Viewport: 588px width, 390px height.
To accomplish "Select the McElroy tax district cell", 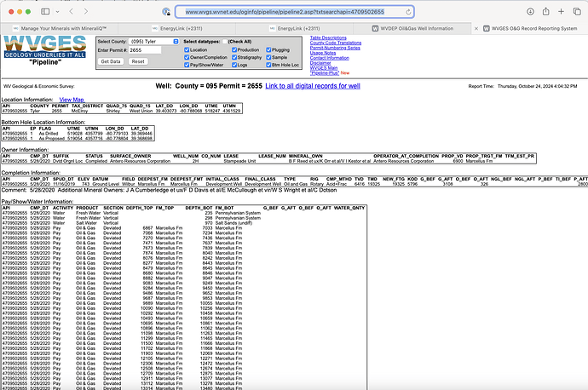I will [x=79, y=111].
